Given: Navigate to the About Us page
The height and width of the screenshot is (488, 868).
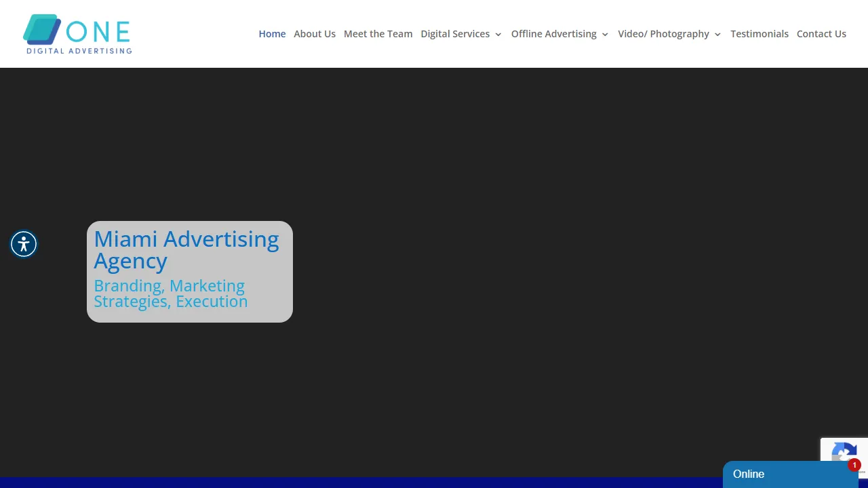Looking at the screenshot, I should pyautogui.click(x=315, y=34).
